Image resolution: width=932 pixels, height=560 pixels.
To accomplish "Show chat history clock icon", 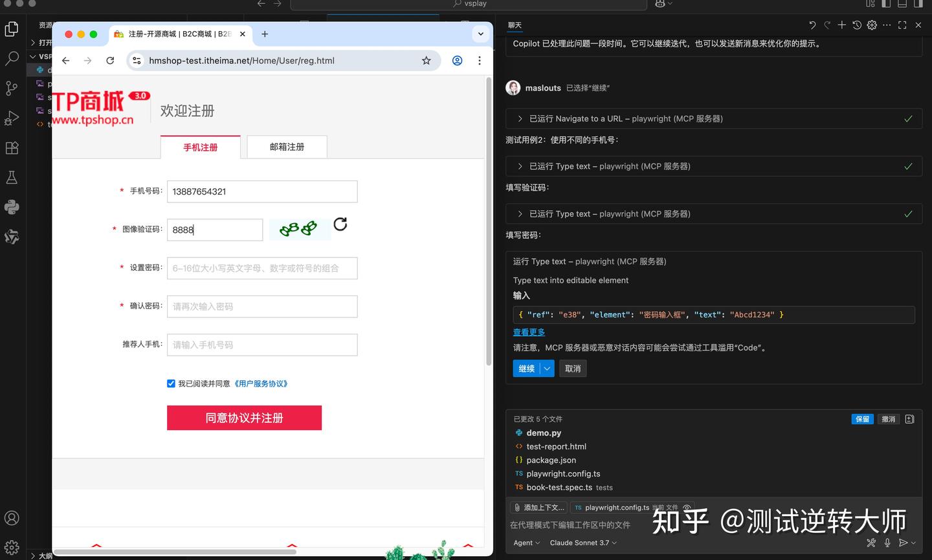I will point(857,25).
